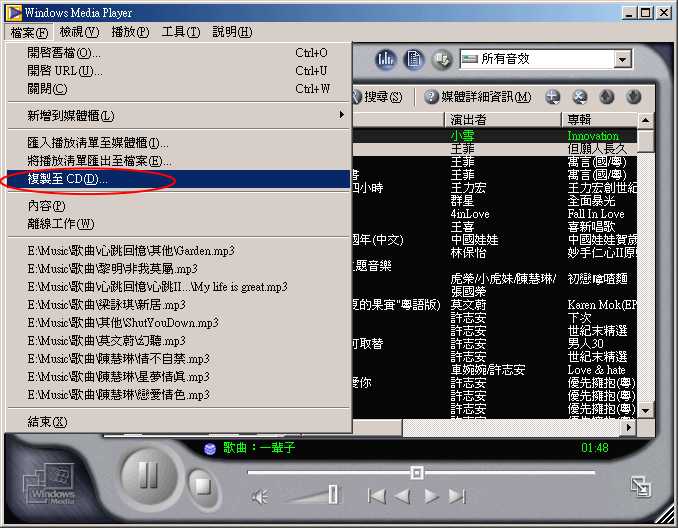678x528 pixels.
Task: Sort by 專輯 column header
Action: (599, 119)
